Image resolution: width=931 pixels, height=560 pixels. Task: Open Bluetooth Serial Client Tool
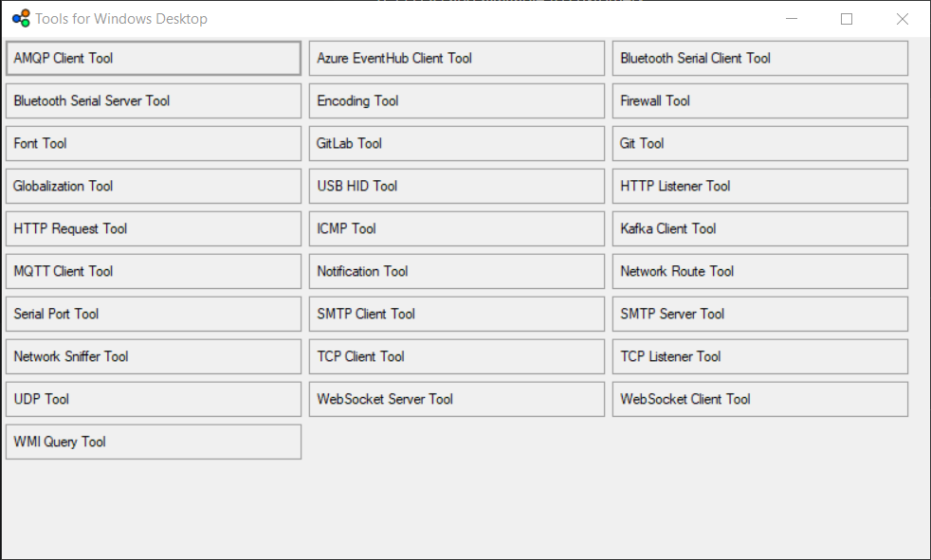[759, 59]
